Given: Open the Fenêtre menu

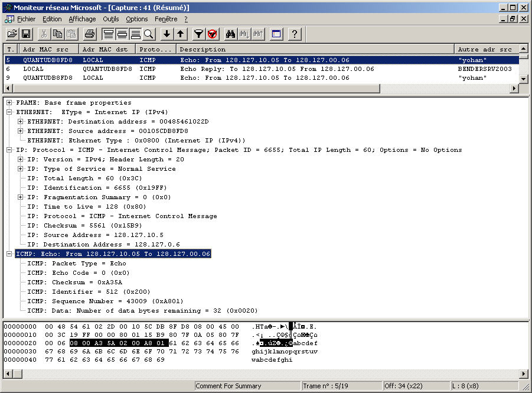Looking at the screenshot, I should coord(166,19).
